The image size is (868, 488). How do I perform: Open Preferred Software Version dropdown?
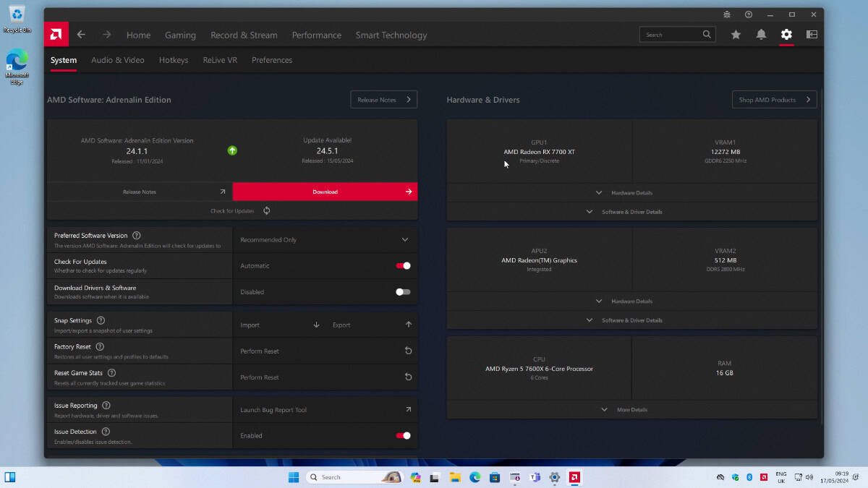tap(325, 239)
